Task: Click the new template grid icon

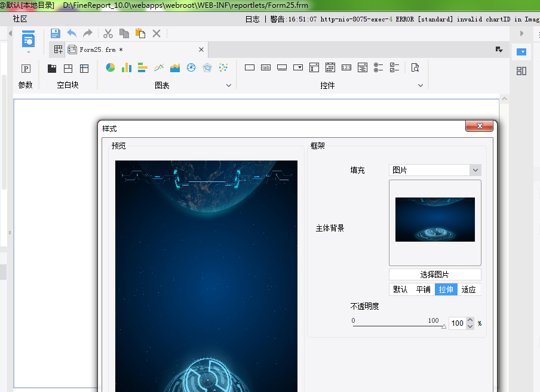Action: [58, 50]
